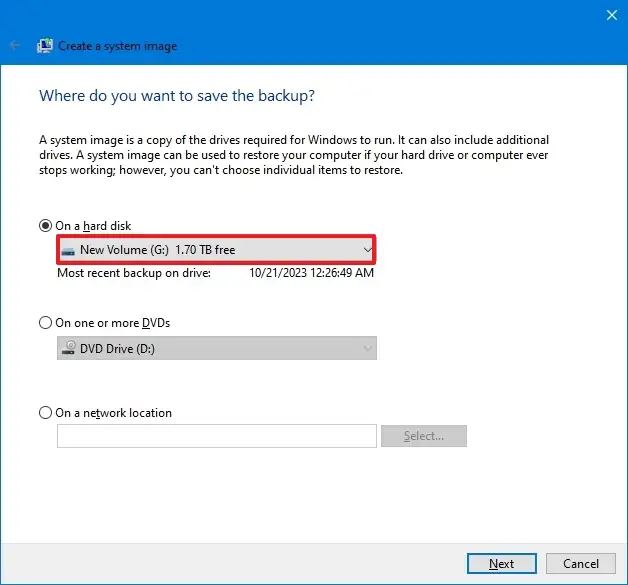
Task: Click the chevron arrow of the DVD drive dropdown
Action: [x=367, y=348]
